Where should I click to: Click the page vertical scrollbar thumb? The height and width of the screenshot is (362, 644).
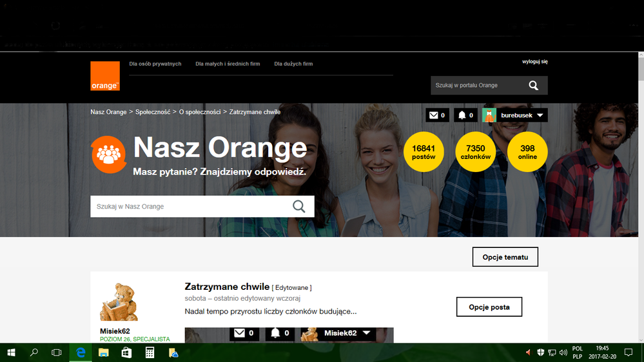click(x=641, y=69)
